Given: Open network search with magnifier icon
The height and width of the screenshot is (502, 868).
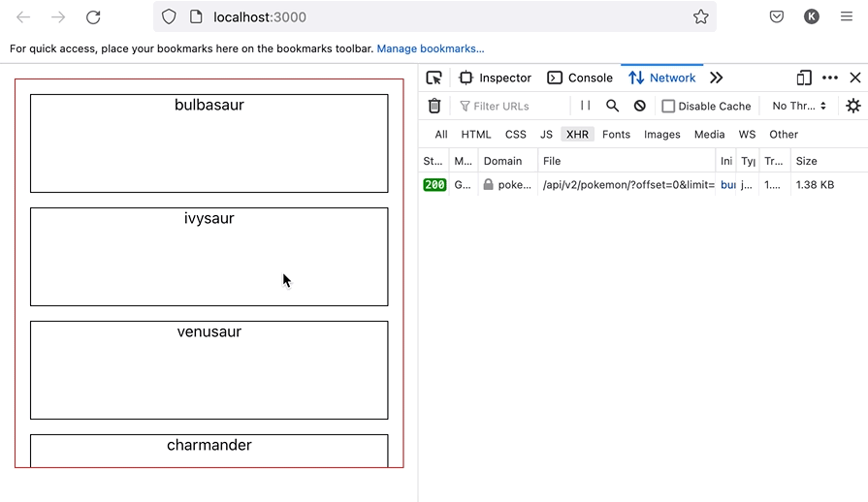Looking at the screenshot, I should pyautogui.click(x=612, y=106).
